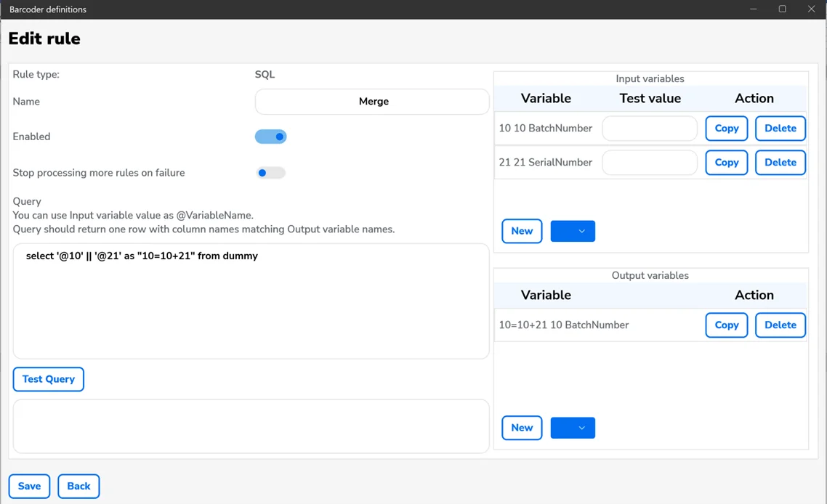Click the Name field containing Merge
This screenshot has width=827, height=504.
(x=372, y=102)
